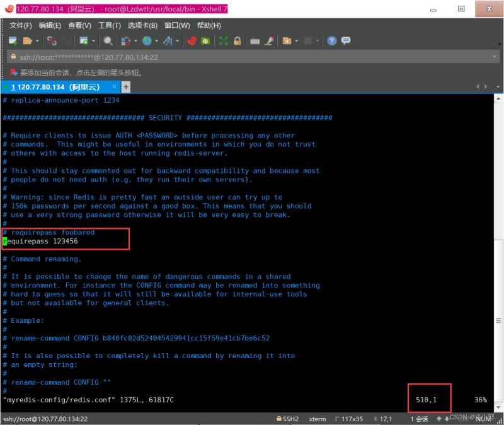Click the status bar up arrow icon
Image resolution: width=504 pixels, height=425 pixels.
pos(438,419)
